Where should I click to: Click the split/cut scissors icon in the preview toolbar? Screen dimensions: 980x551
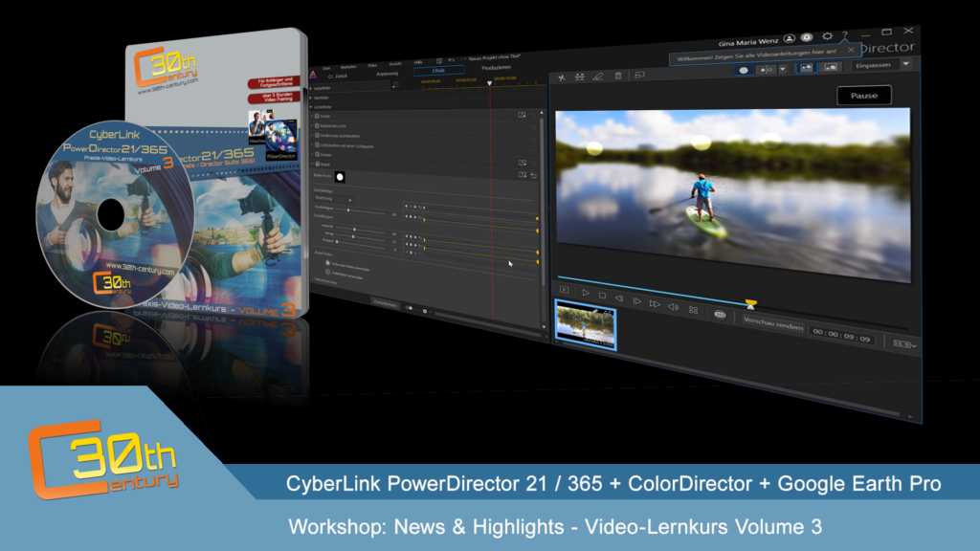[561, 78]
